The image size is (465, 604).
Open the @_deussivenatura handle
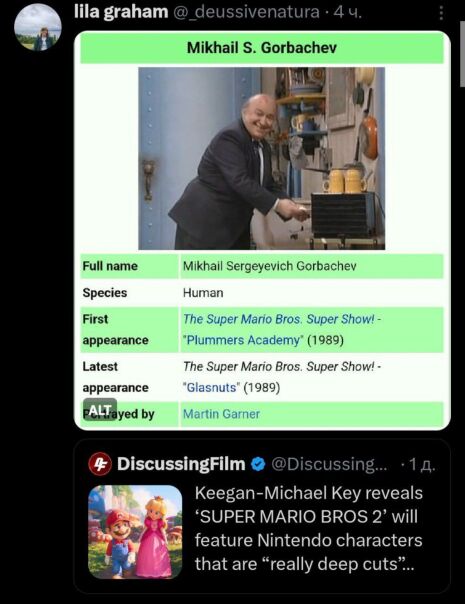tap(246, 12)
